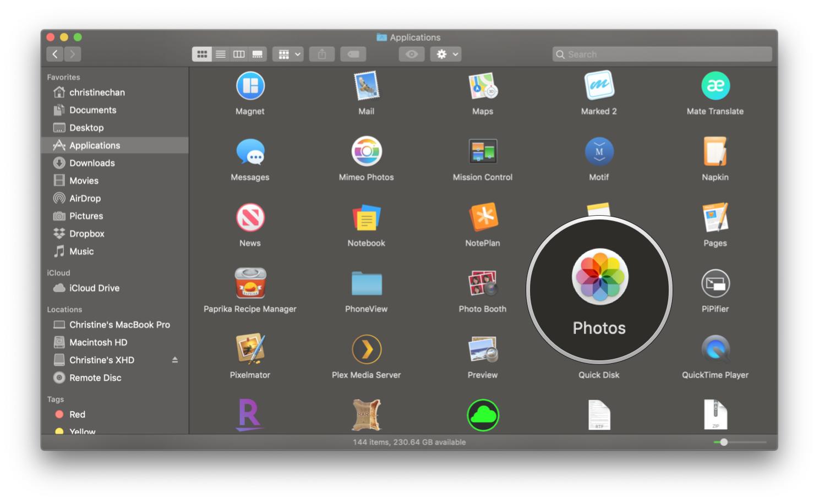Open Music in the sidebar
This screenshot has width=819, height=504.
tap(114, 251)
